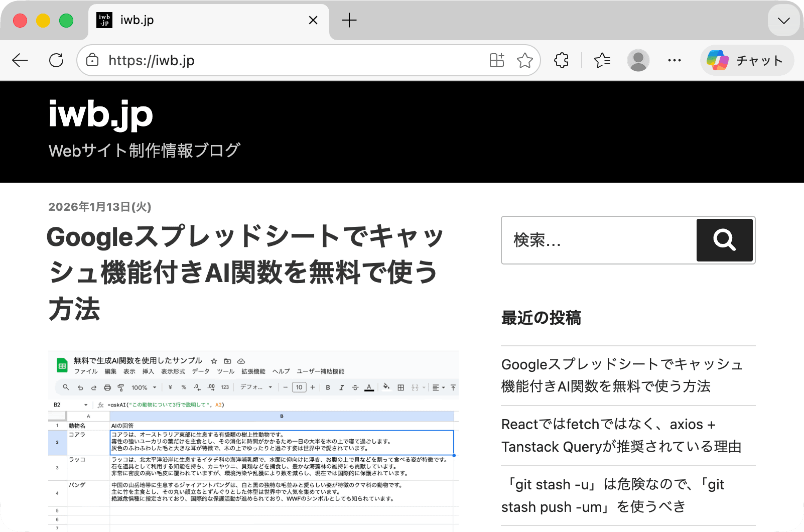The image size is (804, 532).
Task: Apply currency format with the ¥ icon
Action: click(170, 387)
